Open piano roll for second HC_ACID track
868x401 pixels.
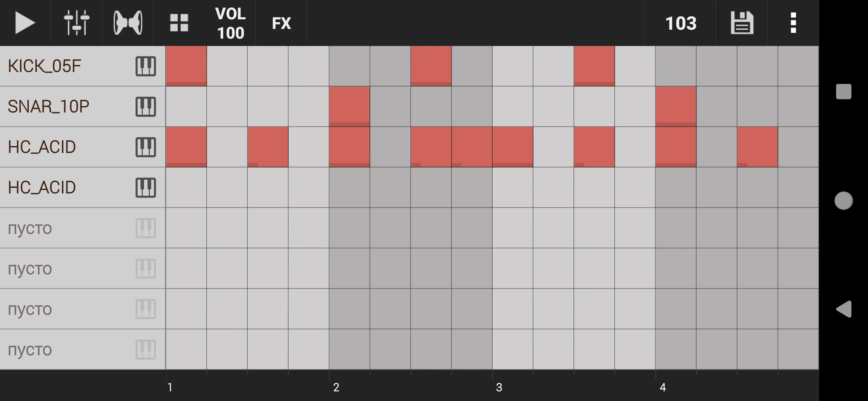click(145, 188)
